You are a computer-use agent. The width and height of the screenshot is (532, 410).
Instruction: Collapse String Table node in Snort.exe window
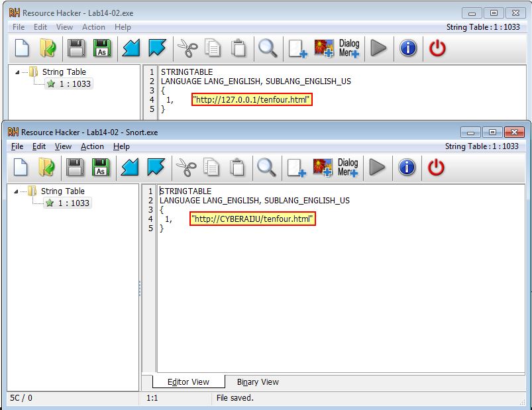[16, 191]
